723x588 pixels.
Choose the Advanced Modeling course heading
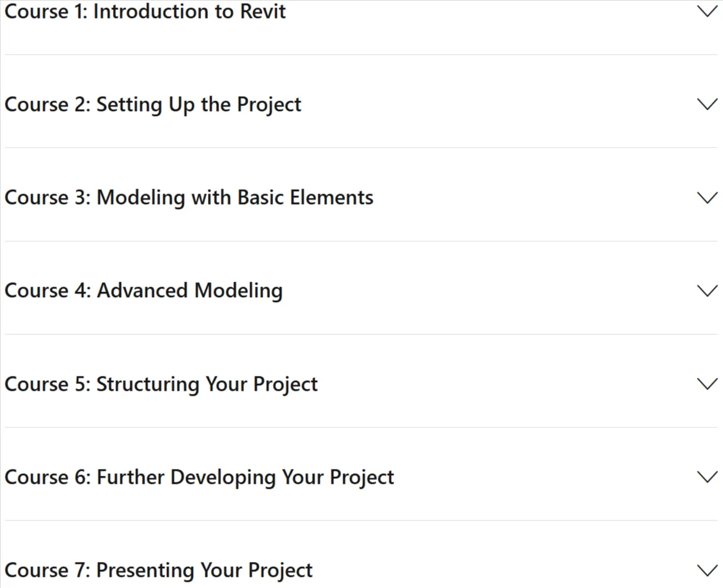pos(189,291)
